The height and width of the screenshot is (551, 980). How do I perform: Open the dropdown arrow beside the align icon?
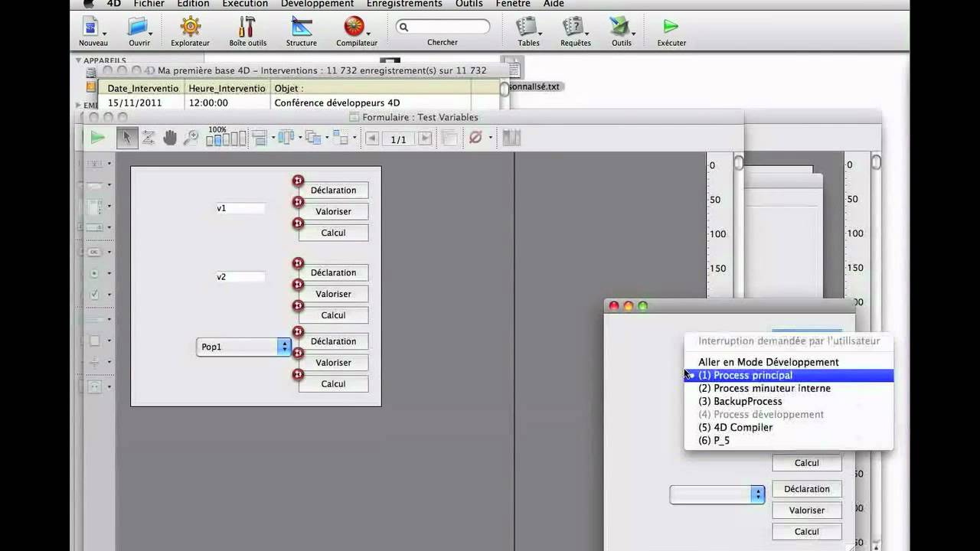tap(273, 139)
